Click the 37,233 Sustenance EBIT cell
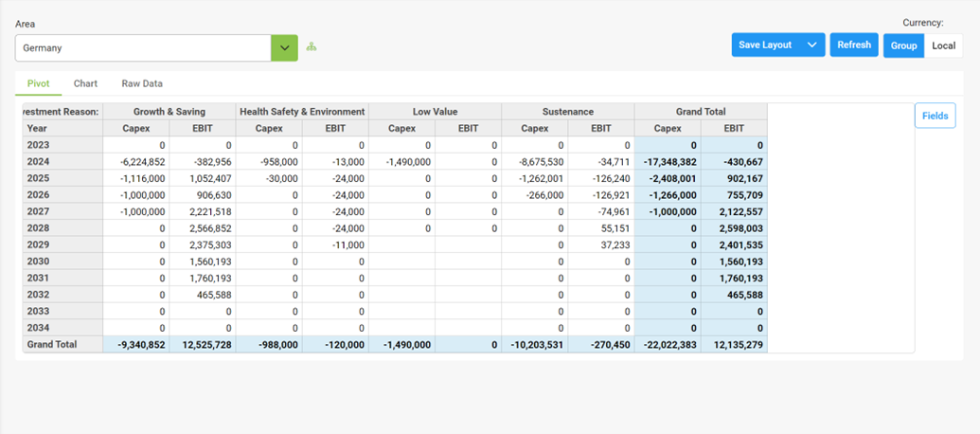This screenshot has width=980, height=434. point(601,244)
